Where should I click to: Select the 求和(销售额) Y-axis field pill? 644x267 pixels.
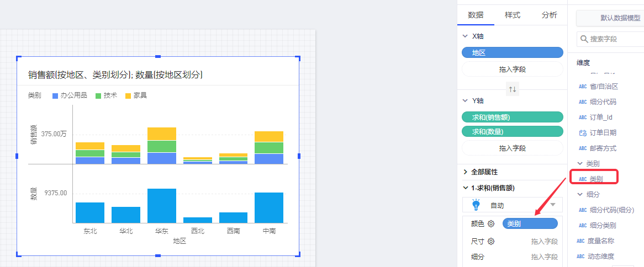(512, 117)
